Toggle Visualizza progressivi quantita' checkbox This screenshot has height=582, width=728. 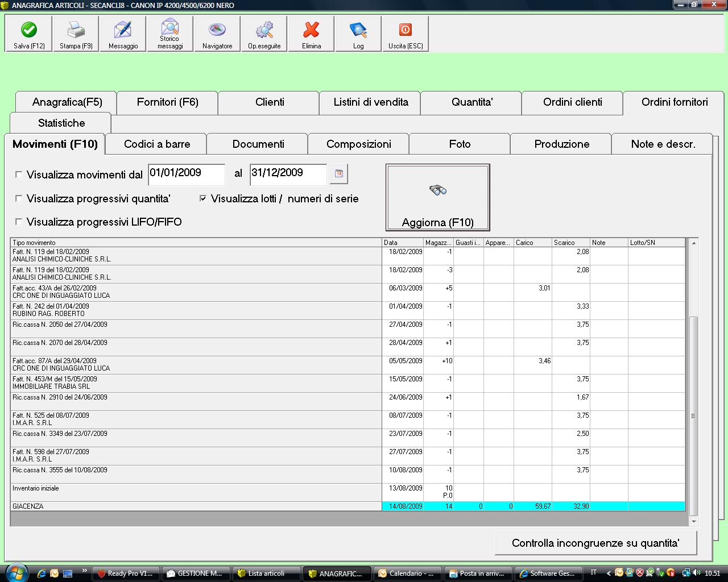pyautogui.click(x=19, y=198)
